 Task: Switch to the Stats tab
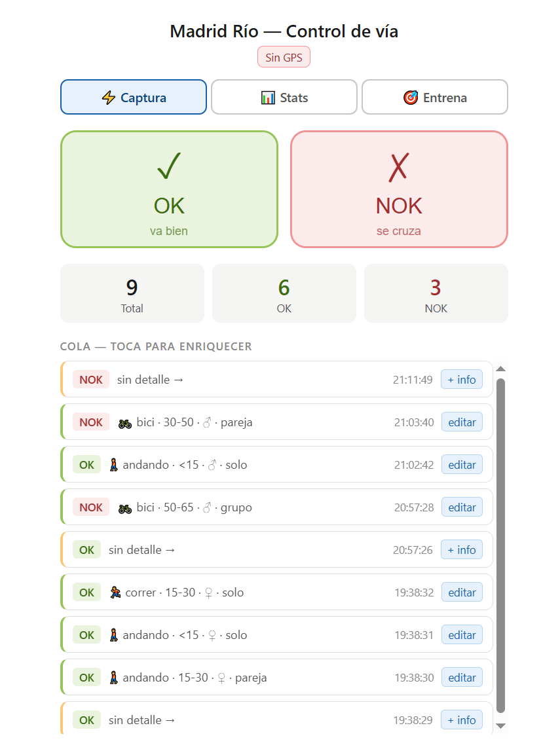click(x=284, y=98)
